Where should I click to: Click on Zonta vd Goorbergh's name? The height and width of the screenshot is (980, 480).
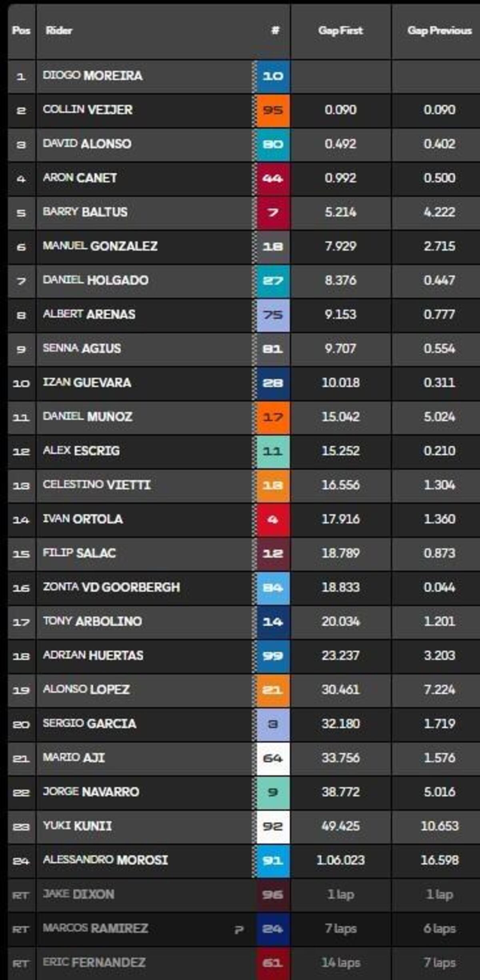[111, 587]
